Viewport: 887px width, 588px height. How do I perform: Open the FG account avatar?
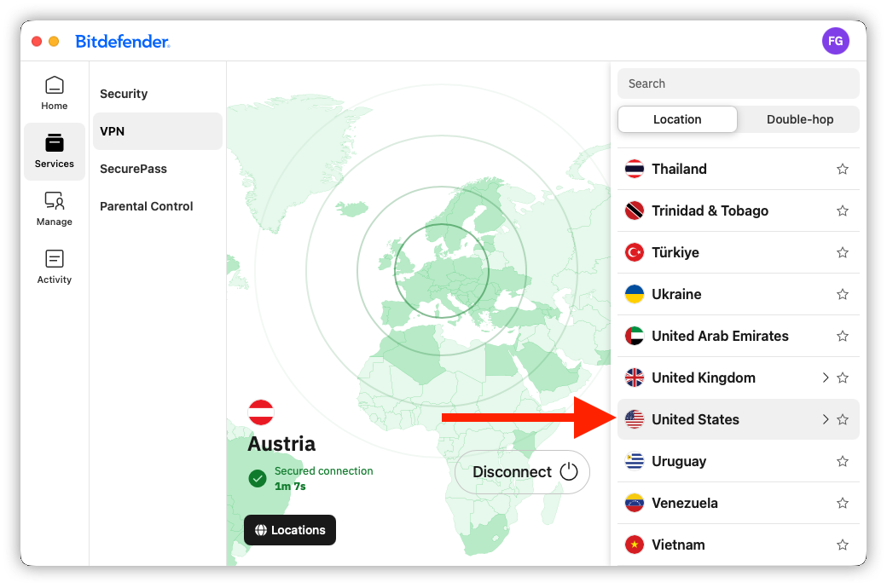(835, 41)
